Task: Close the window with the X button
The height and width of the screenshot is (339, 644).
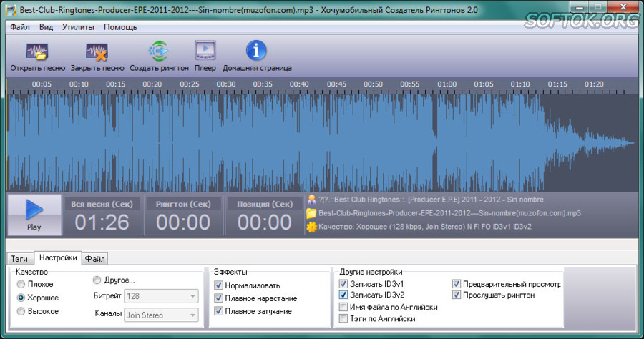Action: (x=623, y=7)
